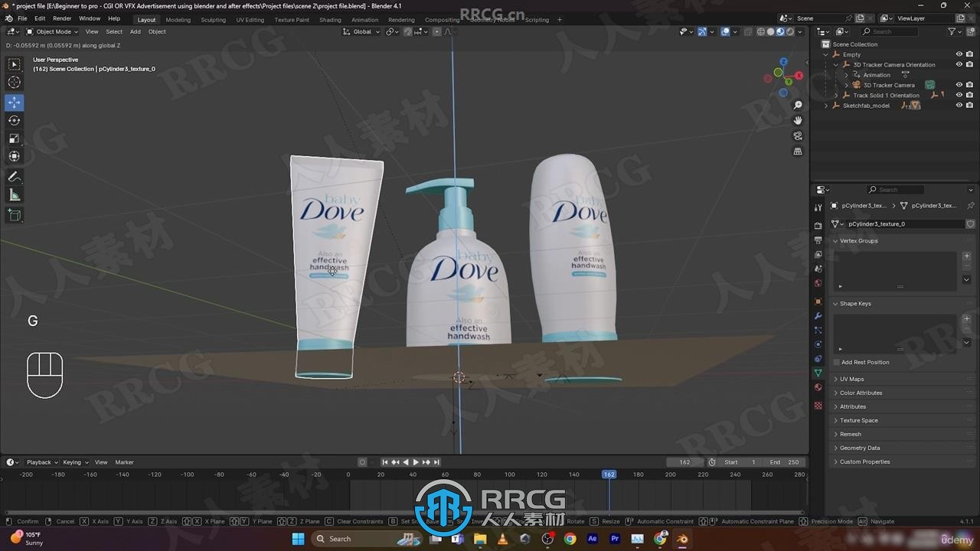Click the X axis on navigation gizmo

click(799, 76)
